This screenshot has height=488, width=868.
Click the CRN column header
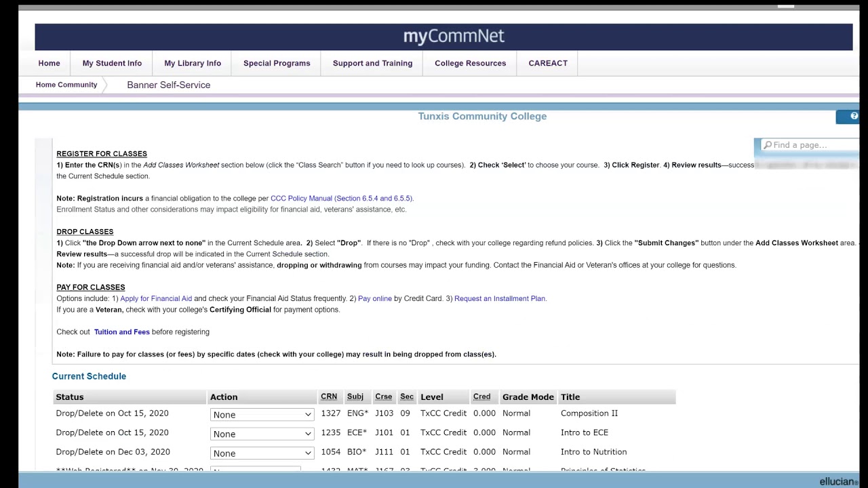pyautogui.click(x=329, y=396)
